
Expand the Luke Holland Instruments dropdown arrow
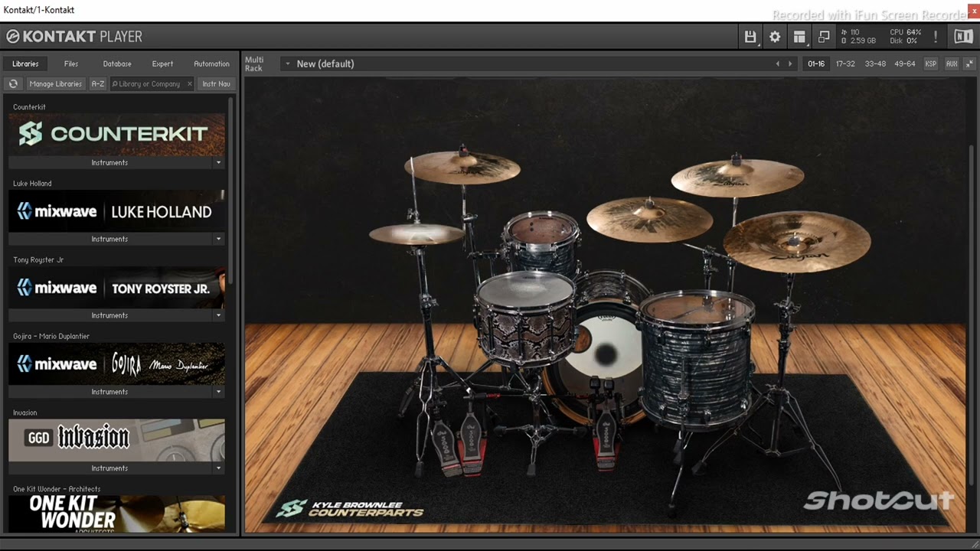click(218, 239)
